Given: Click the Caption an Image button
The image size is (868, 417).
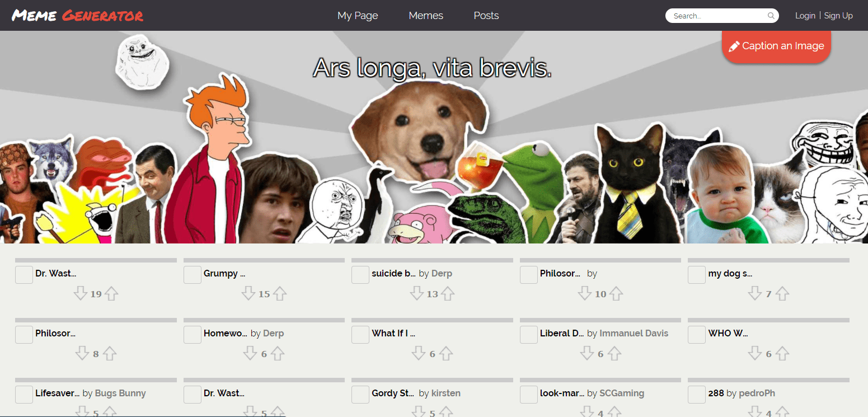Looking at the screenshot, I should pyautogui.click(x=776, y=46).
